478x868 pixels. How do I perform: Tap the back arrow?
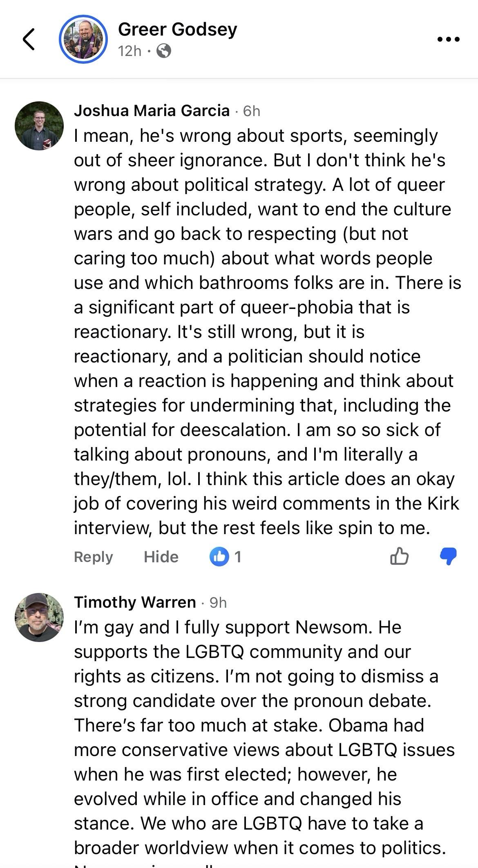click(29, 39)
